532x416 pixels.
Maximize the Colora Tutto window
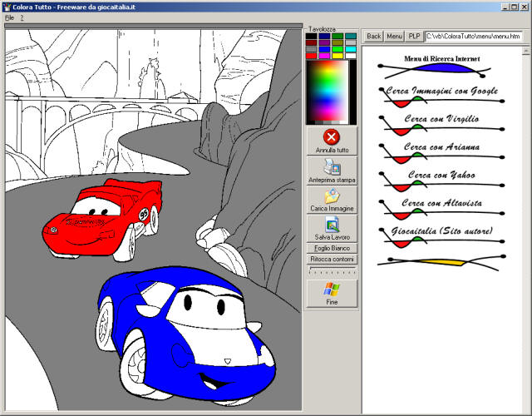pyautogui.click(x=515, y=7)
